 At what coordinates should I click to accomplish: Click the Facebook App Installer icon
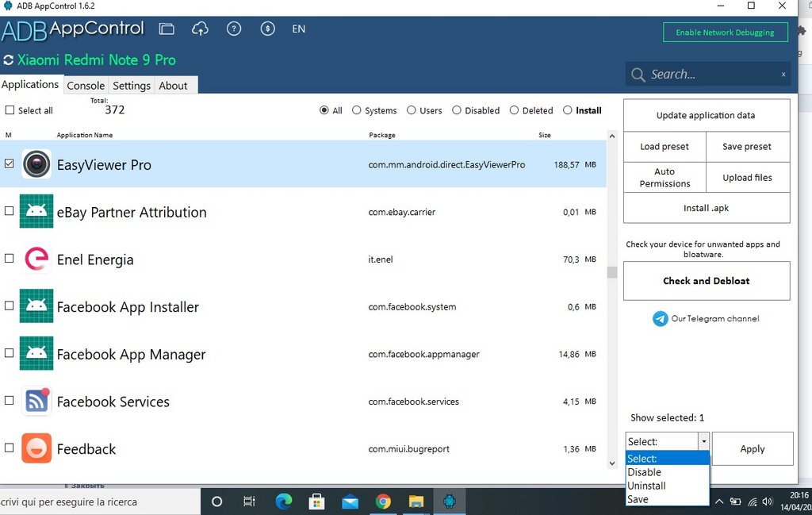(x=36, y=306)
